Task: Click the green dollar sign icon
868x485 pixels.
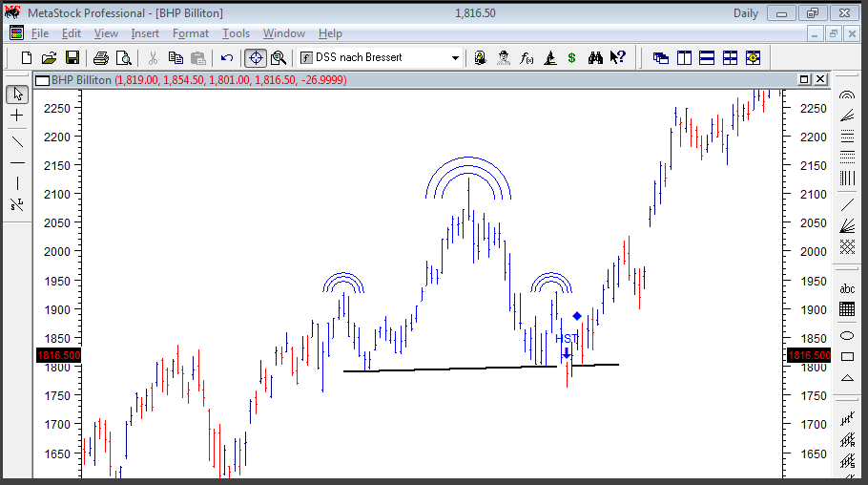Action: pos(572,57)
